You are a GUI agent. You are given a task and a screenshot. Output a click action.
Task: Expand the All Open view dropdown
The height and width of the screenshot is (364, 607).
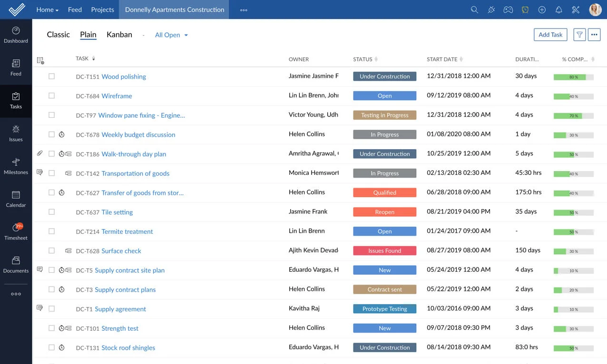pyautogui.click(x=171, y=35)
